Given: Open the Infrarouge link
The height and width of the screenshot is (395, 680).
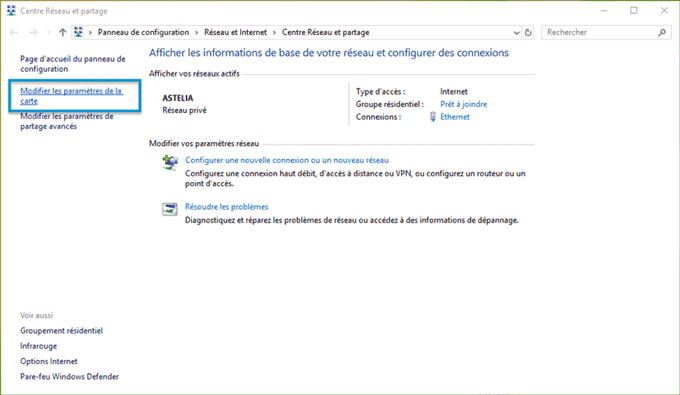Looking at the screenshot, I should (x=39, y=346).
